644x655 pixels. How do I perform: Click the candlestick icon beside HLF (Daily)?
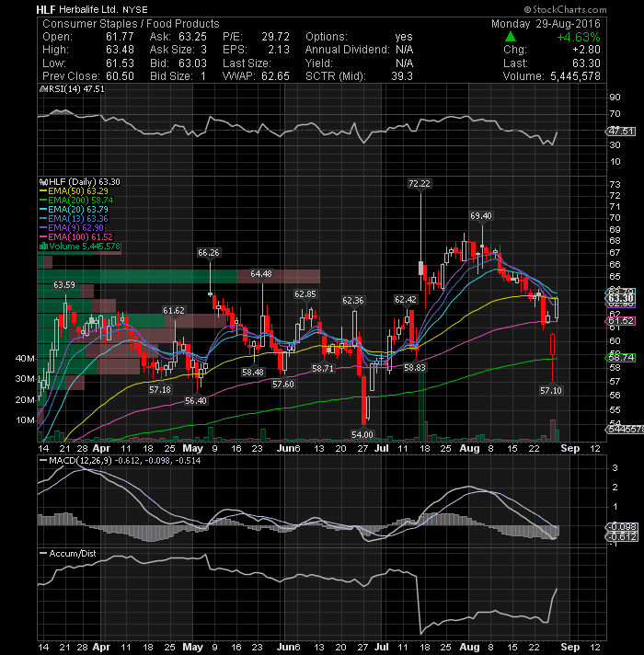tap(43, 182)
